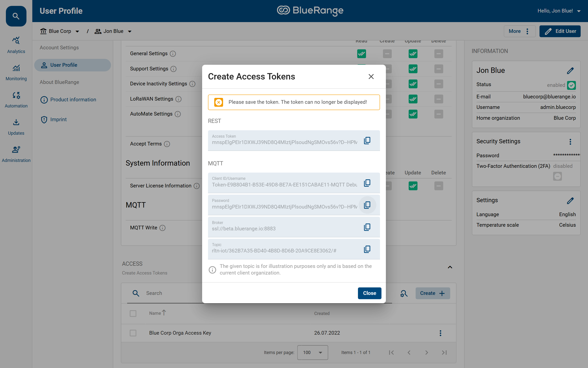Open the Analytics section
588x368 pixels.
coord(16,45)
